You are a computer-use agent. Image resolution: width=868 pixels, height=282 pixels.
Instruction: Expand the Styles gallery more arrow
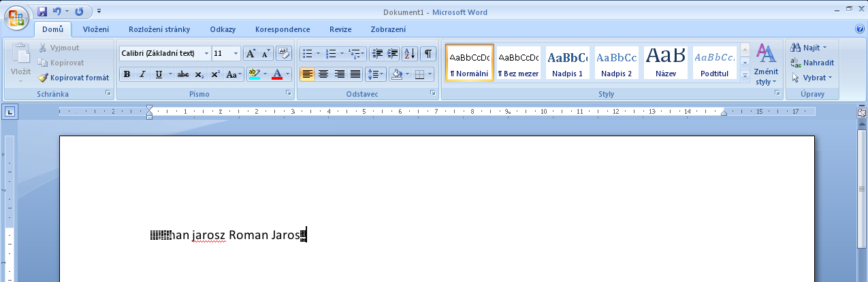click(x=745, y=75)
